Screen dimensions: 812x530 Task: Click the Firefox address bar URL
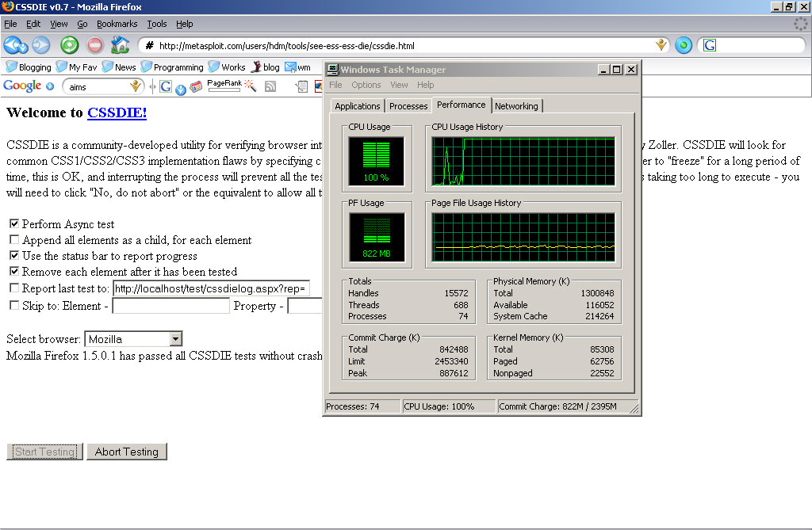pos(287,45)
